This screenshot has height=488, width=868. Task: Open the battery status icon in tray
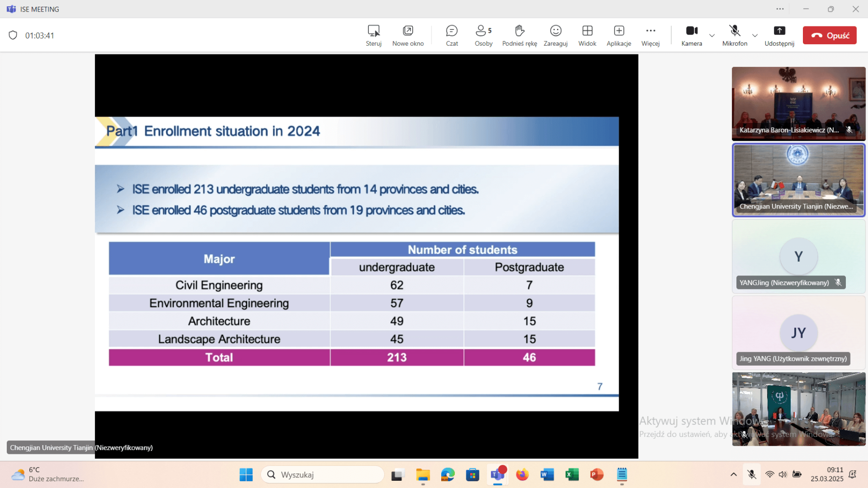[x=797, y=475]
